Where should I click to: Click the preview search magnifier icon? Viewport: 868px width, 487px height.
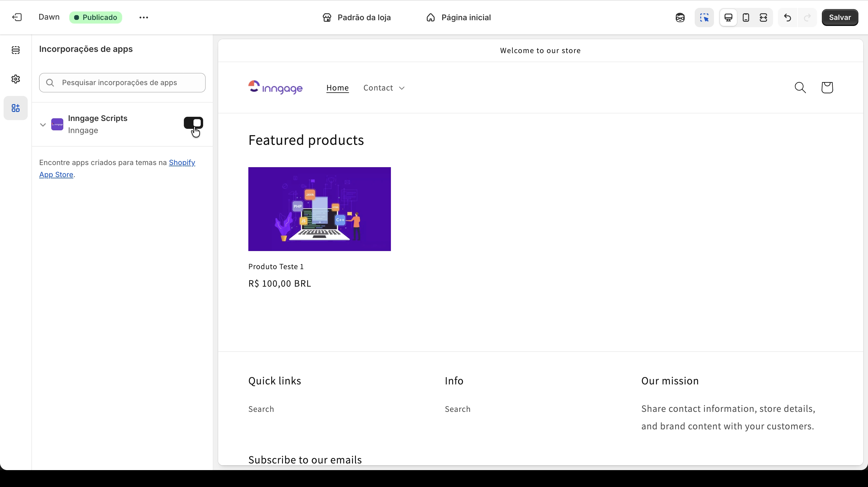coord(800,88)
